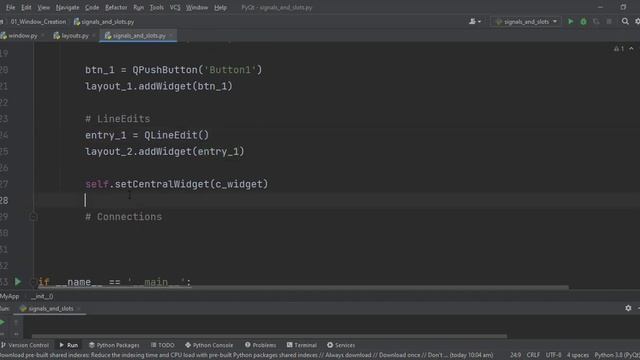Open the Run tool window button
This screenshot has height=360, width=640.
click(x=69, y=345)
